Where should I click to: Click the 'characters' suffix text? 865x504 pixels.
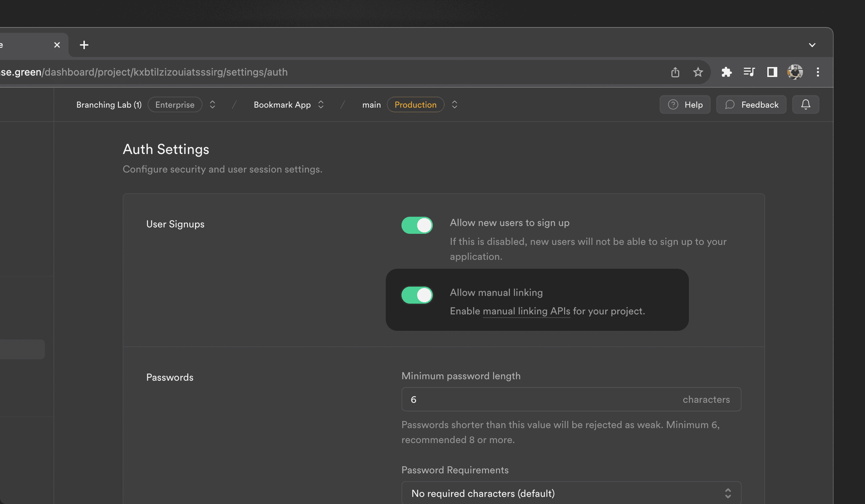706,400
